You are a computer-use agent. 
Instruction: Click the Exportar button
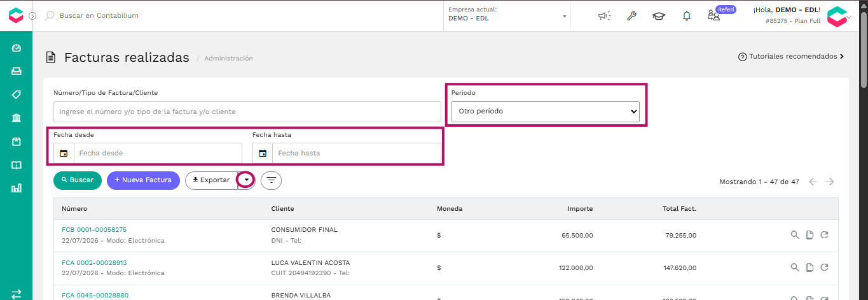coord(211,180)
